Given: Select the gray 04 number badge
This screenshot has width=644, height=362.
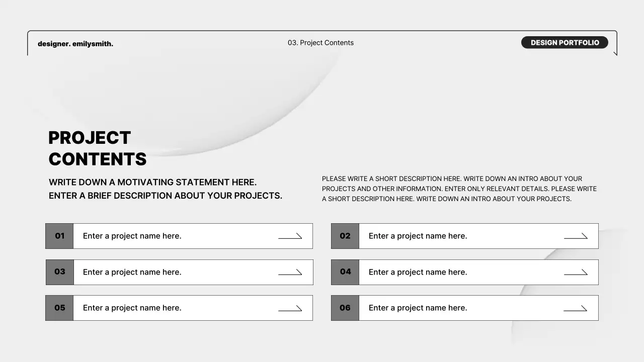Looking at the screenshot, I should click(345, 272).
